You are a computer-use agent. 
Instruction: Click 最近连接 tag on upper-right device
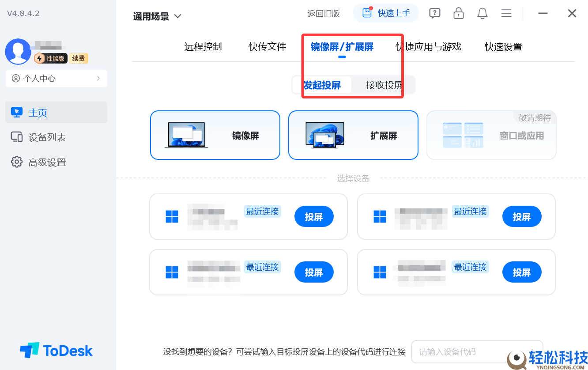(470, 211)
